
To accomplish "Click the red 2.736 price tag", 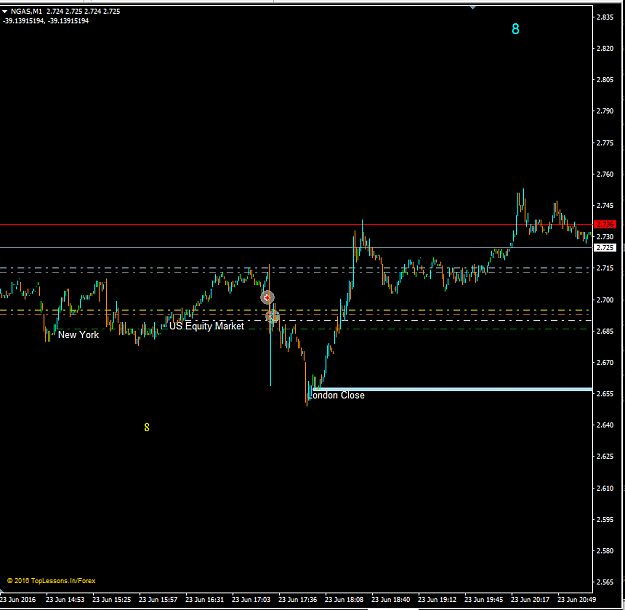I will point(605,224).
